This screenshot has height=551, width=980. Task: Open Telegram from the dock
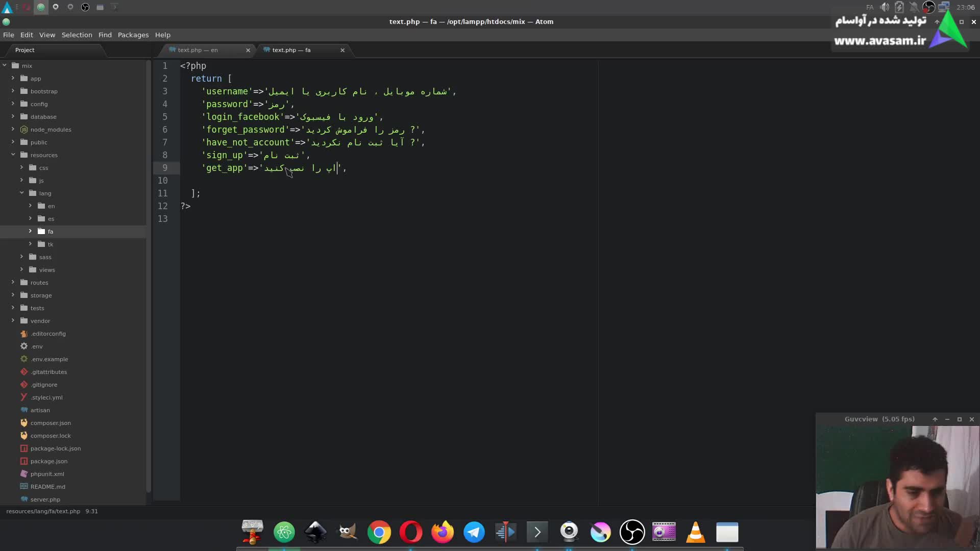pyautogui.click(x=474, y=533)
